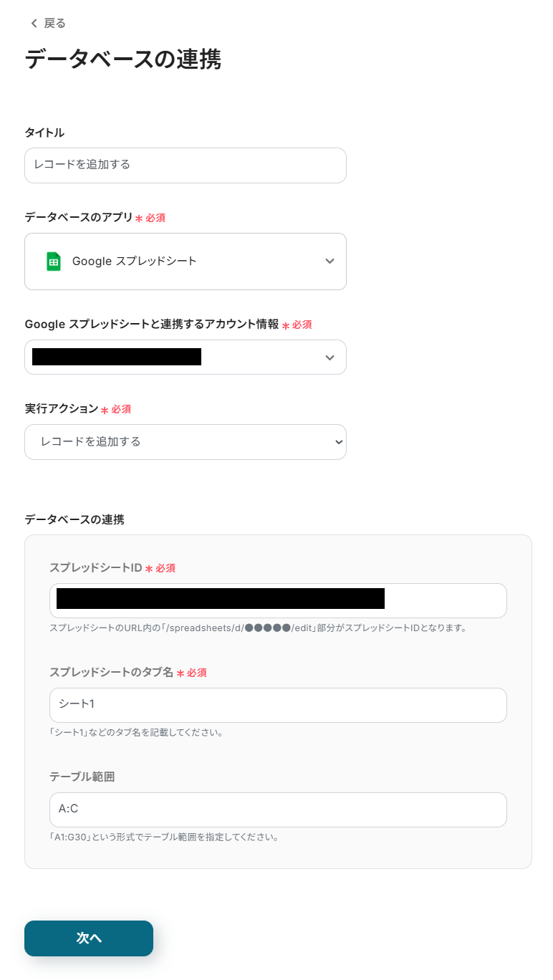Open the 実行アクション select dropdown

click(x=186, y=442)
